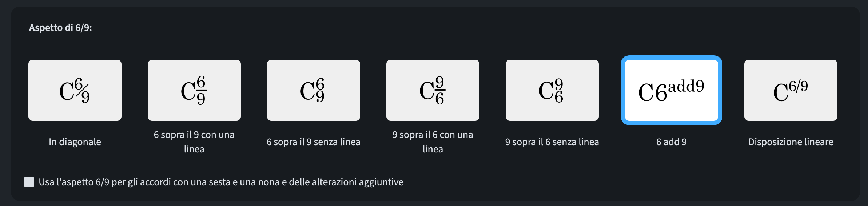868x206 pixels.
Task: Click the slash in the linear C6/9 tile
Action: [798, 86]
